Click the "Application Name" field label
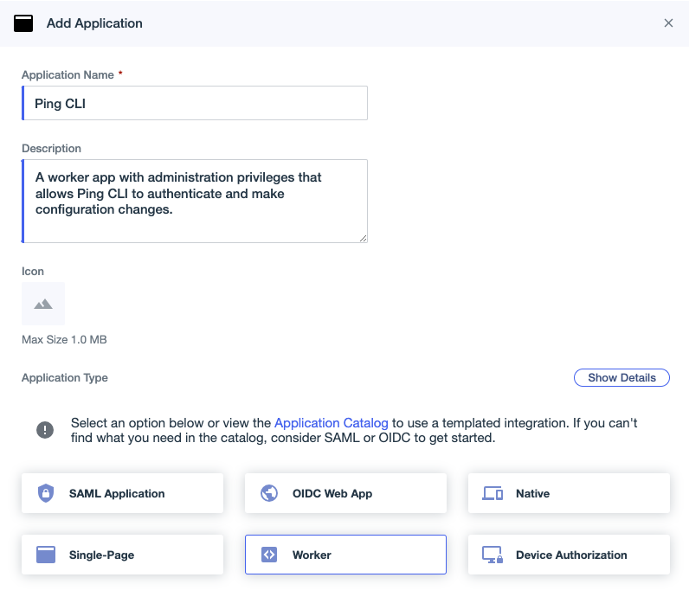This screenshot has width=689, height=616. (68, 75)
